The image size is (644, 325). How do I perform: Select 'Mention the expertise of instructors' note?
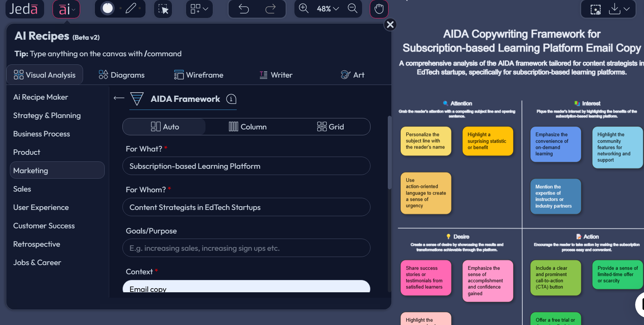555,196
